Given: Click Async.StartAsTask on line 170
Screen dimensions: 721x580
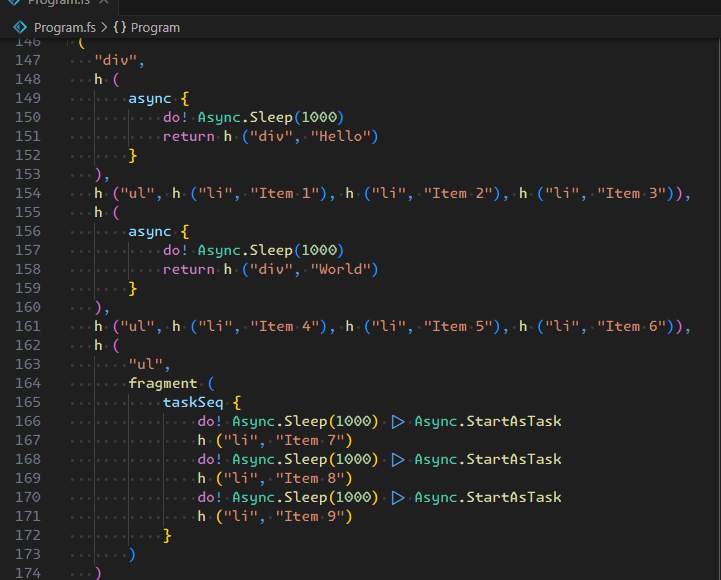Looking at the screenshot, I should pos(488,497).
